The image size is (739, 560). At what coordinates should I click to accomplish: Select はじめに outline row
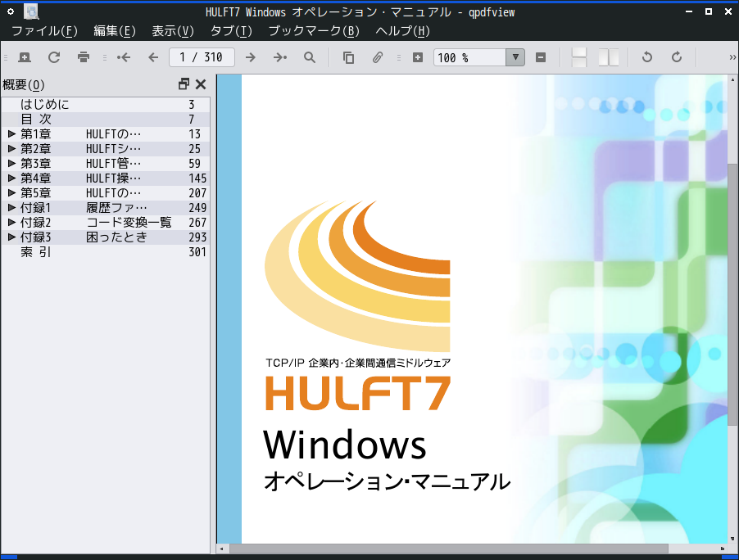pos(106,105)
